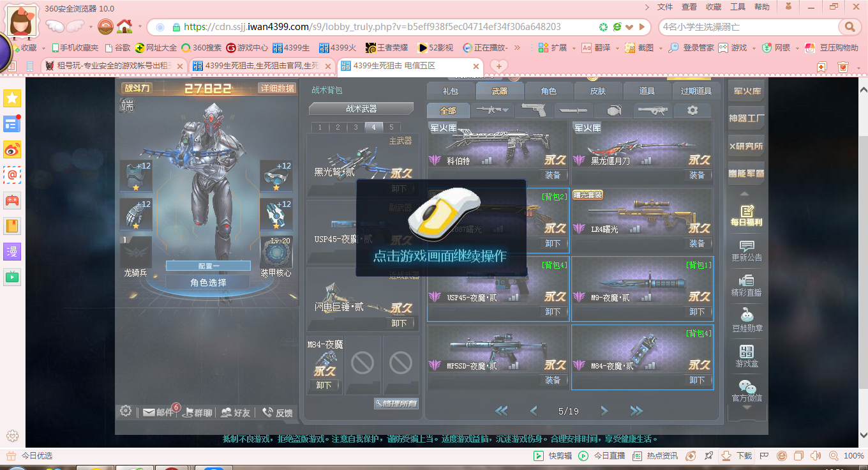Unequip the M9-夜魔·贰 knife

tap(697, 312)
